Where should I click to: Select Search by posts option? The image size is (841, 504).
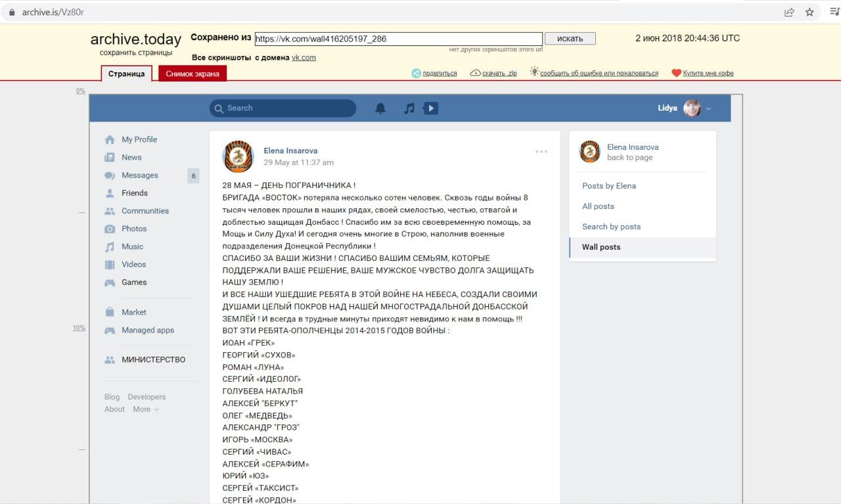pyautogui.click(x=611, y=227)
